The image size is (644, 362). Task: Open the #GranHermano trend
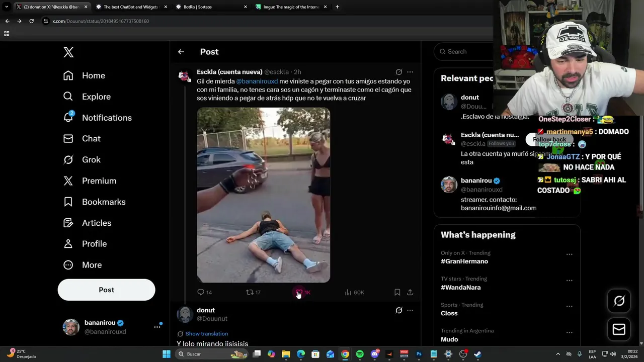(x=464, y=261)
